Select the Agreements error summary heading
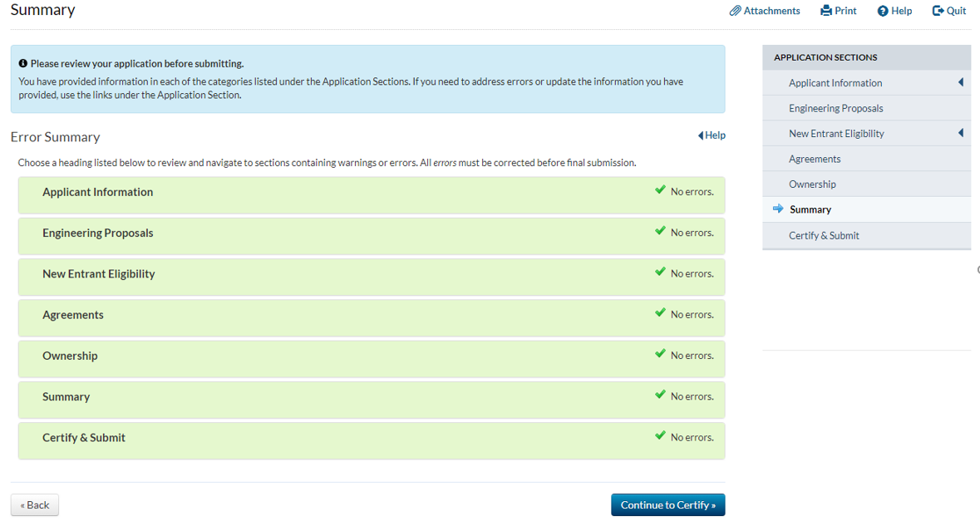980x521 pixels. (x=73, y=315)
